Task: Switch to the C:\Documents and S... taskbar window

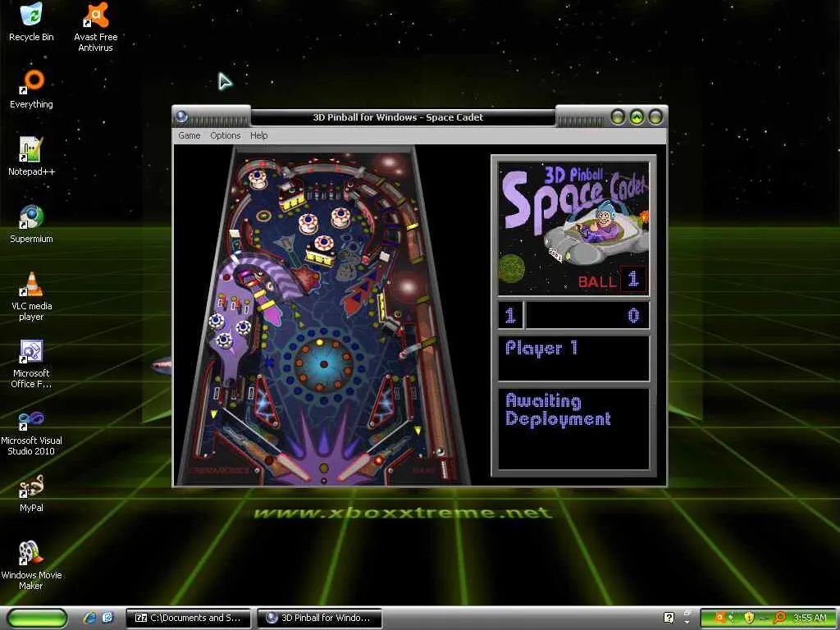Action: (x=188, y=618)
